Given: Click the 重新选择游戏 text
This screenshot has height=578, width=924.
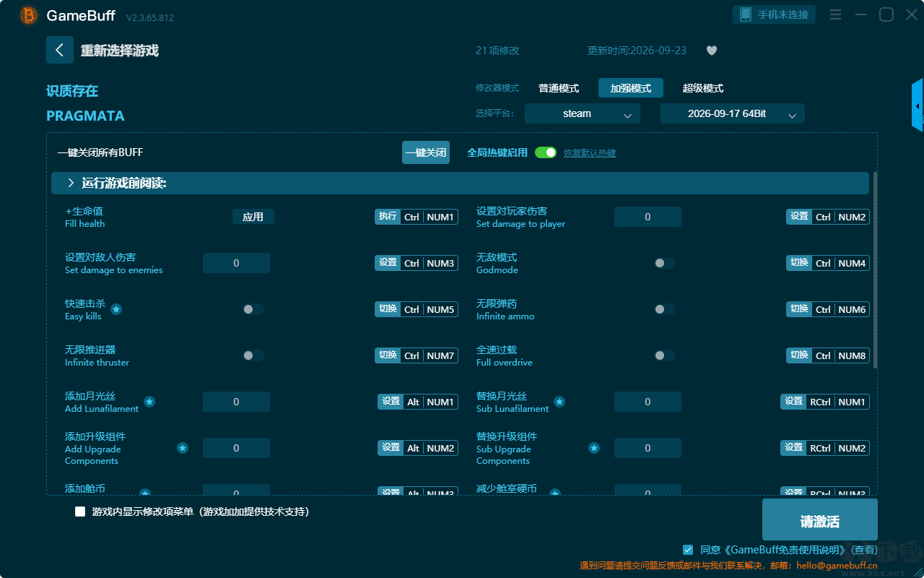Looking at the screenshot, I should point(120,51).
